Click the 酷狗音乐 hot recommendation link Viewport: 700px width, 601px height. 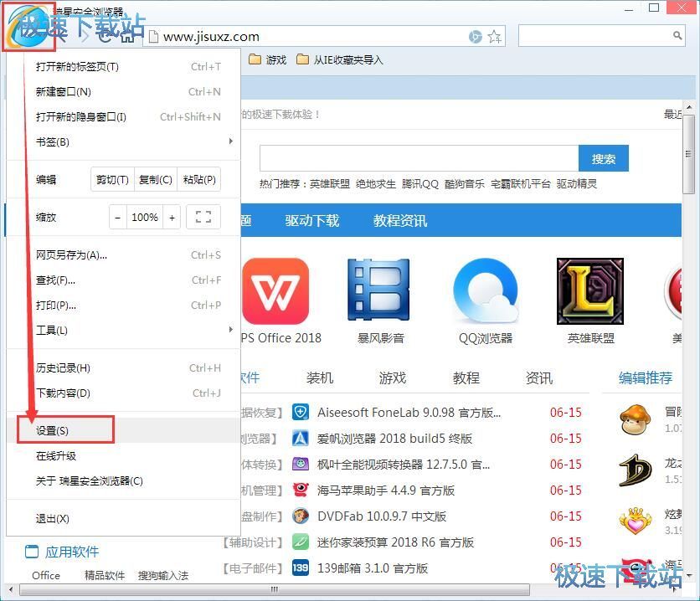pos(464,184)
